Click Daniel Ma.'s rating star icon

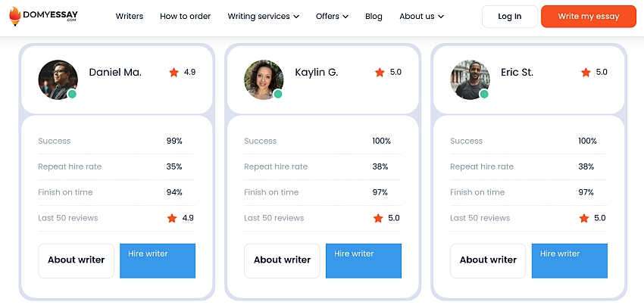(174, 73)
